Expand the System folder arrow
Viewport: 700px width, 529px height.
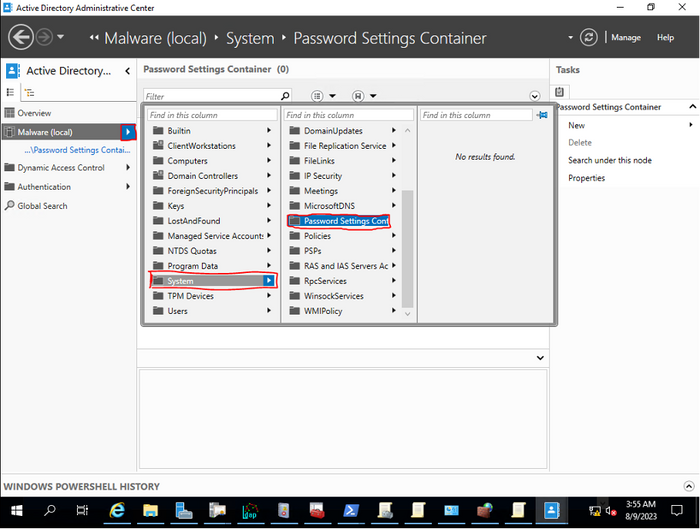(268, 281)
